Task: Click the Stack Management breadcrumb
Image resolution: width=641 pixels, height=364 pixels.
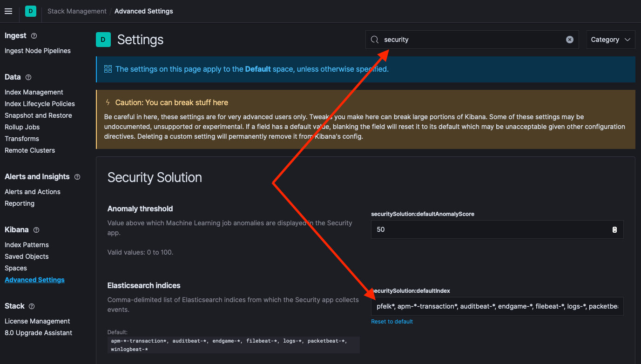Action: pos(77,11)
